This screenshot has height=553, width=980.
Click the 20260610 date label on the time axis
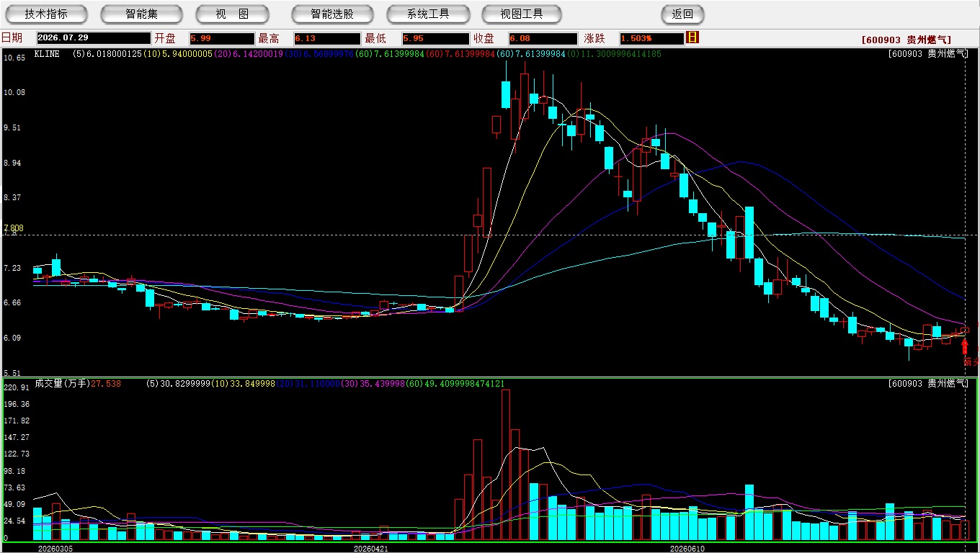click(x=687, y=549)
